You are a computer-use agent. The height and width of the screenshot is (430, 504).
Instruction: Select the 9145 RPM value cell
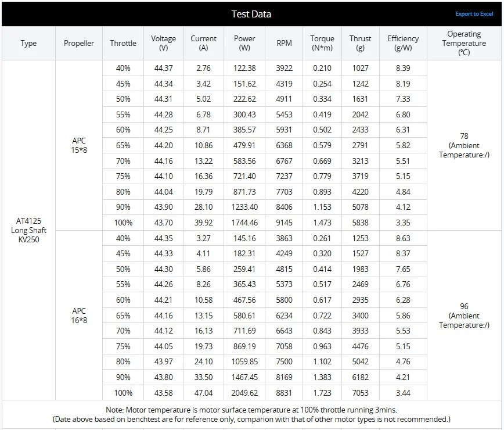pos(285,223)
